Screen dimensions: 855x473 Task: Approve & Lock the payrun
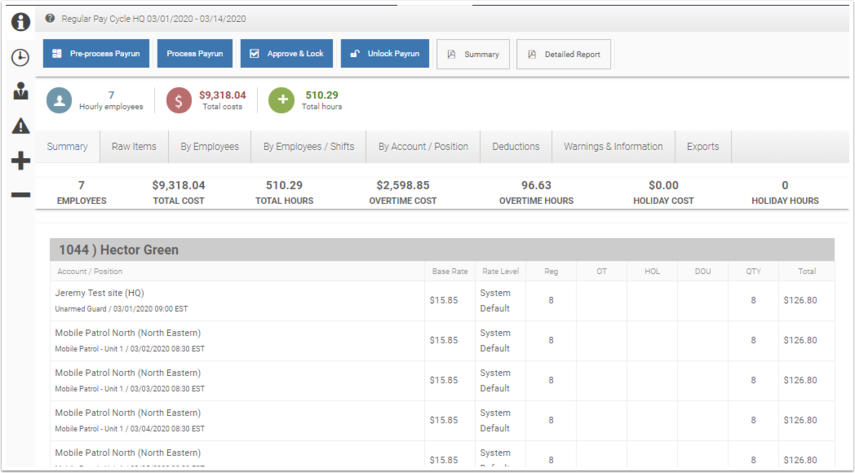click(287, 53)
